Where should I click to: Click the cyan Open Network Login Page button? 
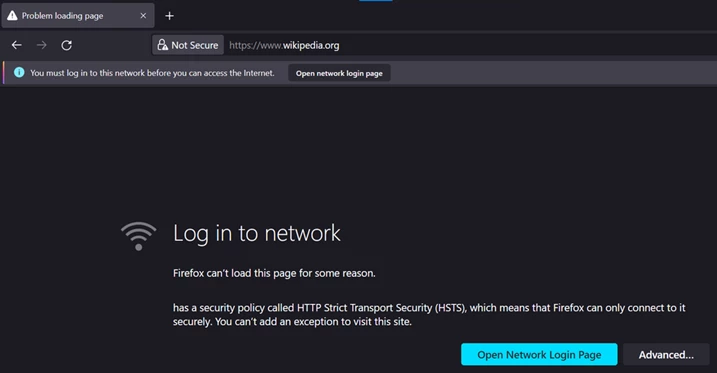(539, 355)
